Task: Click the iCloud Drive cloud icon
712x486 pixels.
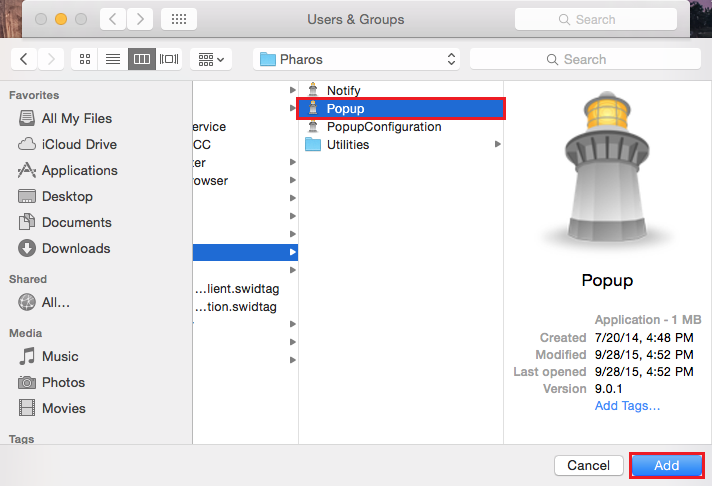Action: (x=27, y=144)
